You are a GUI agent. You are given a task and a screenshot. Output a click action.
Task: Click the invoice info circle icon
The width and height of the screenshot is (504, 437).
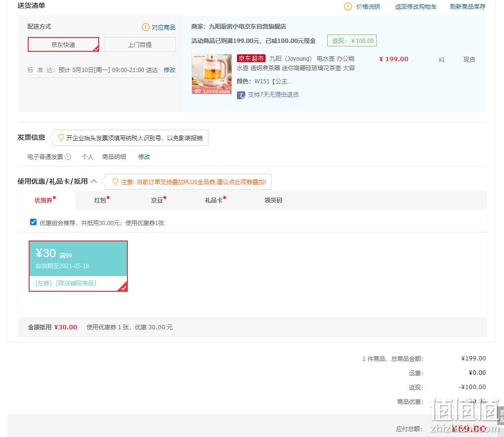(68, 157)
